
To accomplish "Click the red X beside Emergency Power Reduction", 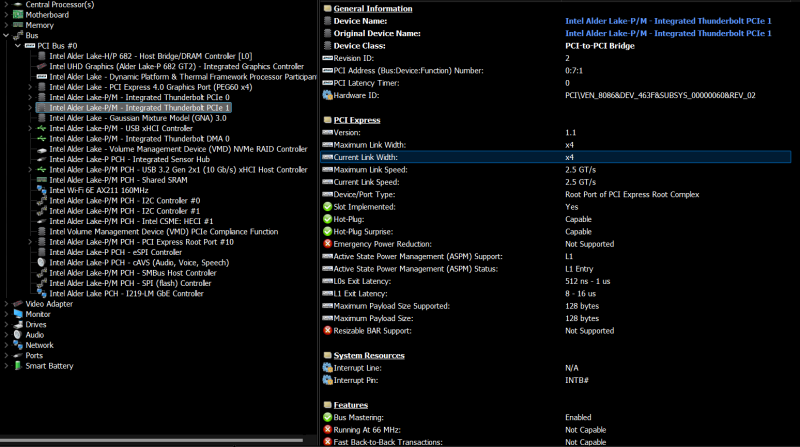I will pyautogui.click(x=328, y=243).
